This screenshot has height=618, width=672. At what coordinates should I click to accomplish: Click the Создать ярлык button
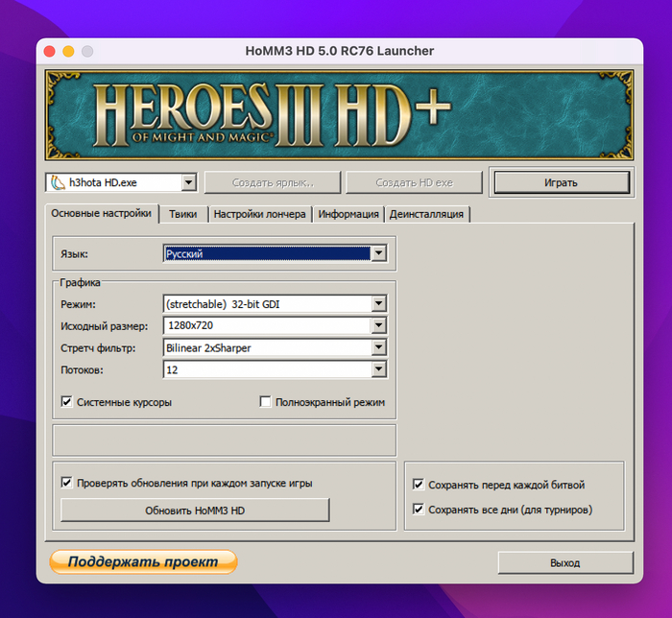click(x=273, y=183)
